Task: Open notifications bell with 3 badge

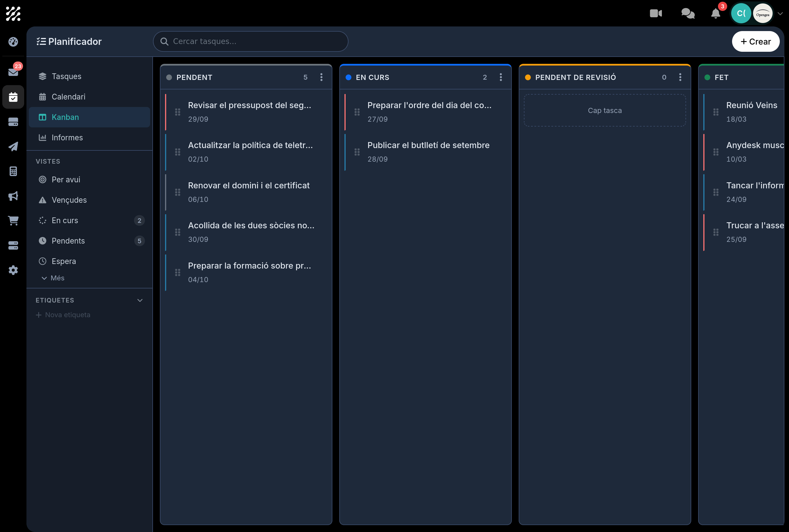Action: tap(715, 14)
